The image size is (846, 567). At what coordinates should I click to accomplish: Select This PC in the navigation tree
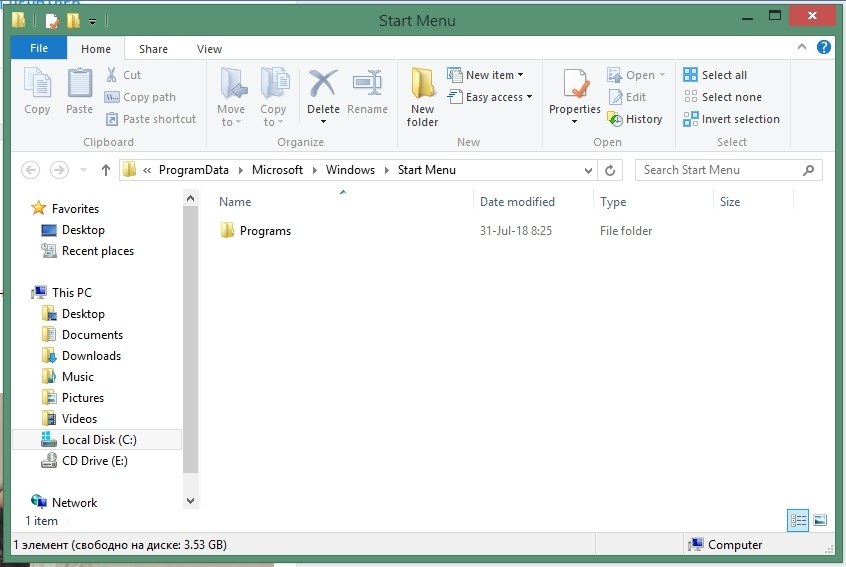(62, 293)
